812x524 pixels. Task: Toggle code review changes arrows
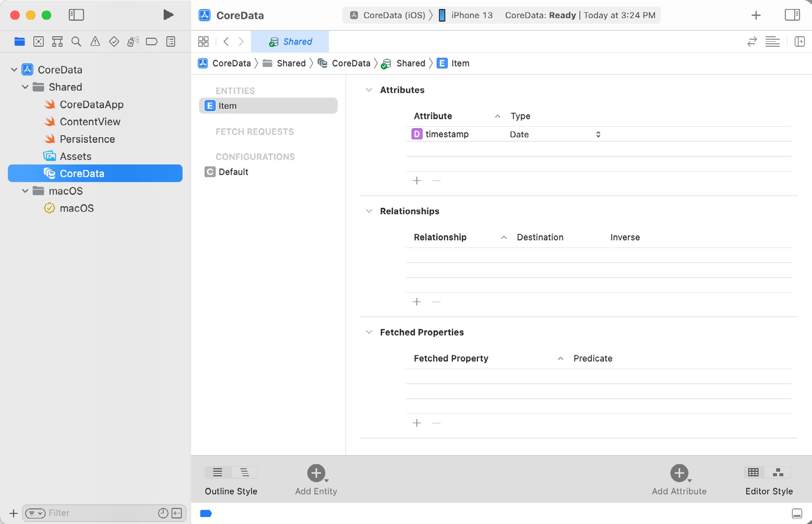752,42
